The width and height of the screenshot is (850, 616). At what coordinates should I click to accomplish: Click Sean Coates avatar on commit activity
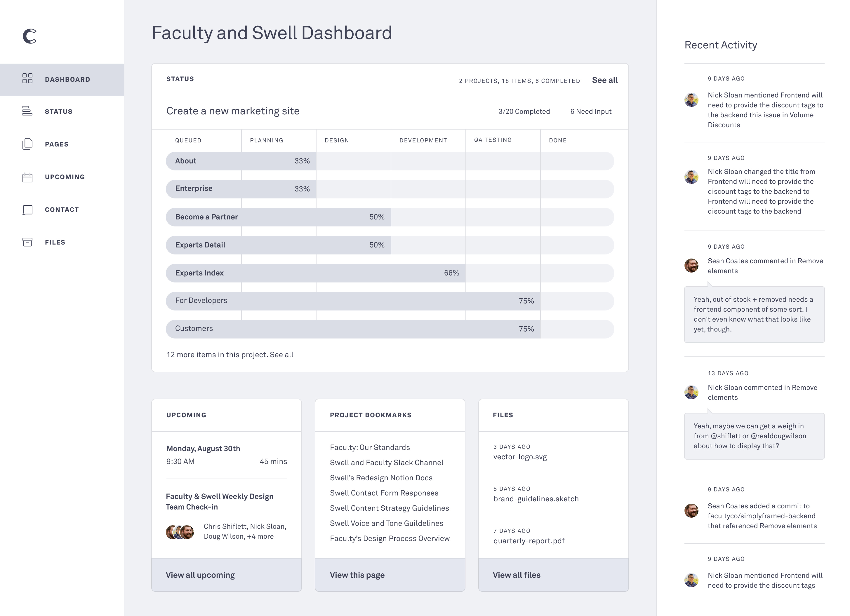coord(691,510)
